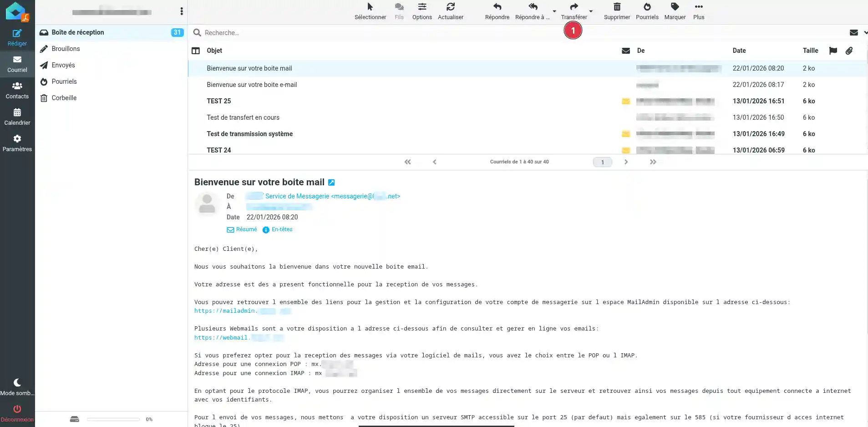Sort by Date column header
The height and width of the screenshot is (427, 868).
[739, 51]
